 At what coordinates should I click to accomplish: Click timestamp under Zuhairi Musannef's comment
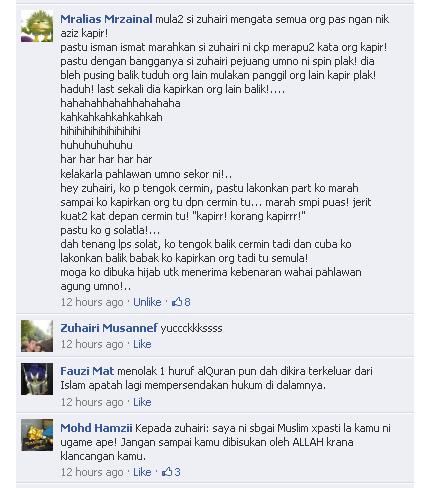[92, 344]
